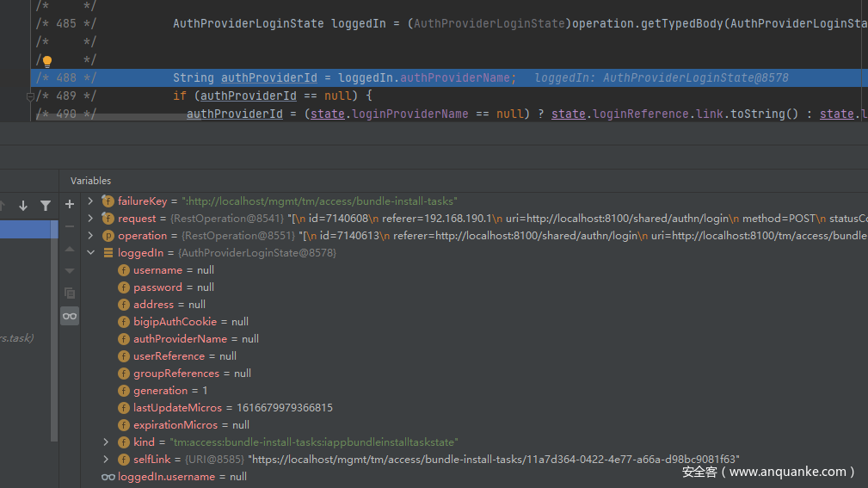Toggle code fold marker at line 489
This screenshot has height=488, width=868.
tap(31, 96)
